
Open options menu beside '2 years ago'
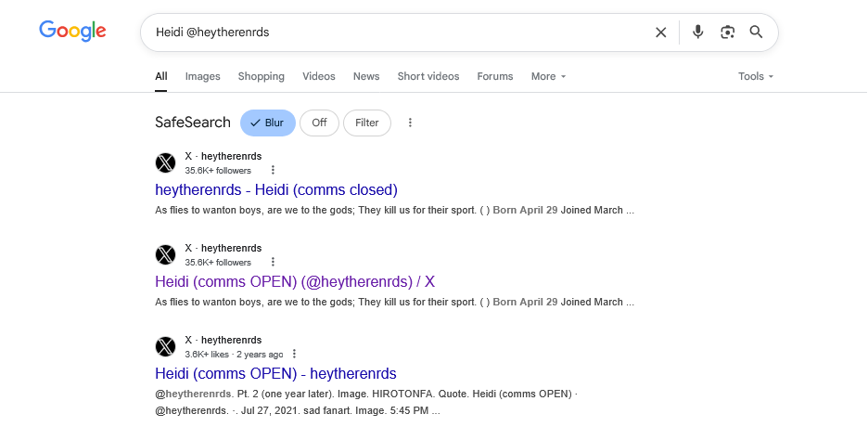coord(294,354)
